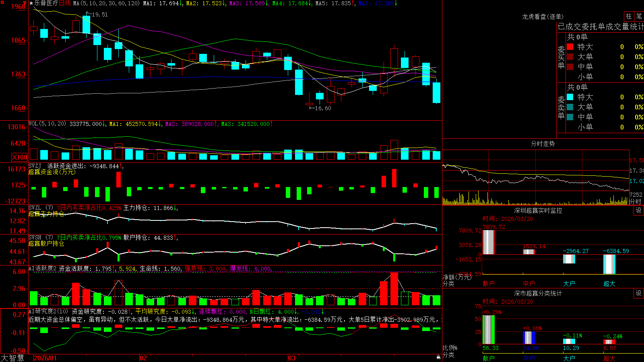Image resolution: width=644 pixels, height=362 pixels.
Task: Click the blue 中户 ratio bar at 24.80
Action: [528, 337]
